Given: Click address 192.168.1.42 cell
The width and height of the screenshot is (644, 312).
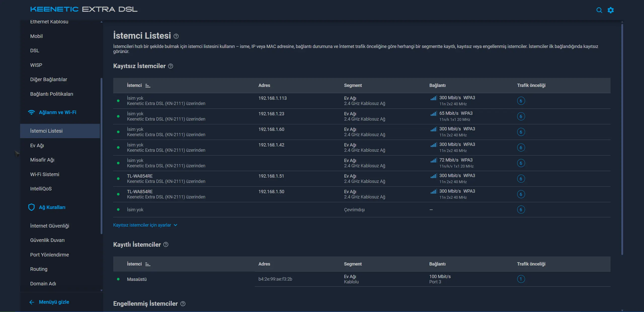Looking at the screenshot, I should click(x=271, y=145).
